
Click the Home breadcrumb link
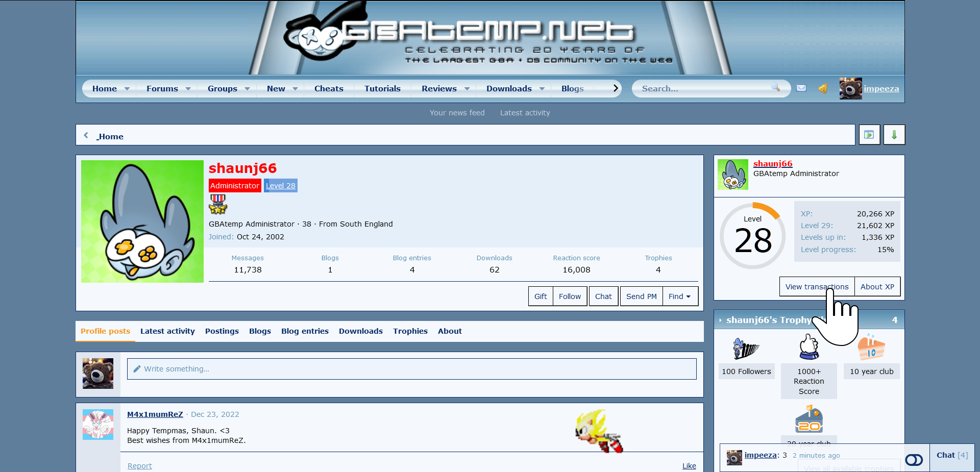(110, 136)
